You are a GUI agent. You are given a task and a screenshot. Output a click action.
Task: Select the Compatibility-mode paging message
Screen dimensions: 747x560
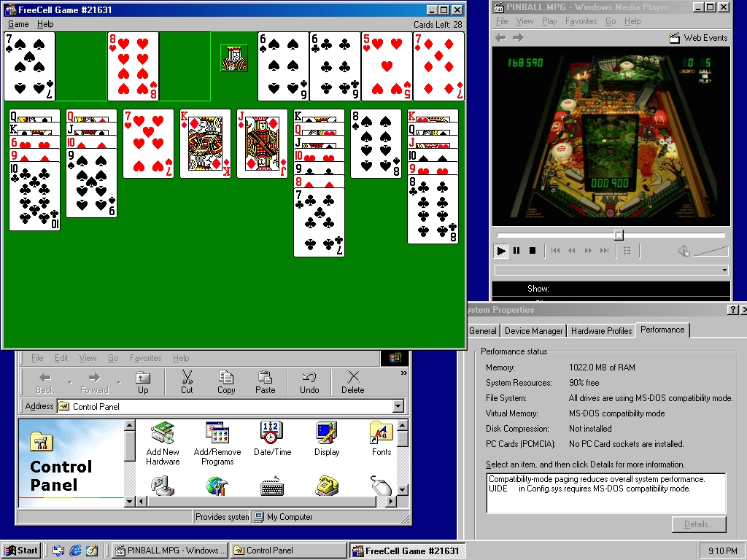[597, 479]
